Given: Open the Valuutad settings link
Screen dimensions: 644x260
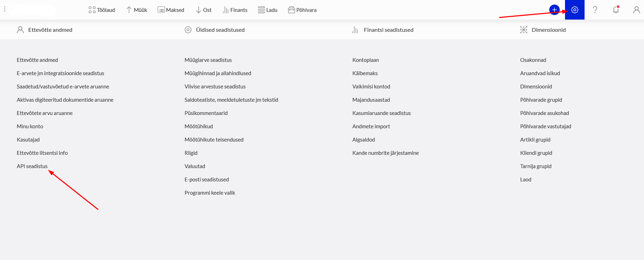Looking at the screenshot, I should click(195, 166).
